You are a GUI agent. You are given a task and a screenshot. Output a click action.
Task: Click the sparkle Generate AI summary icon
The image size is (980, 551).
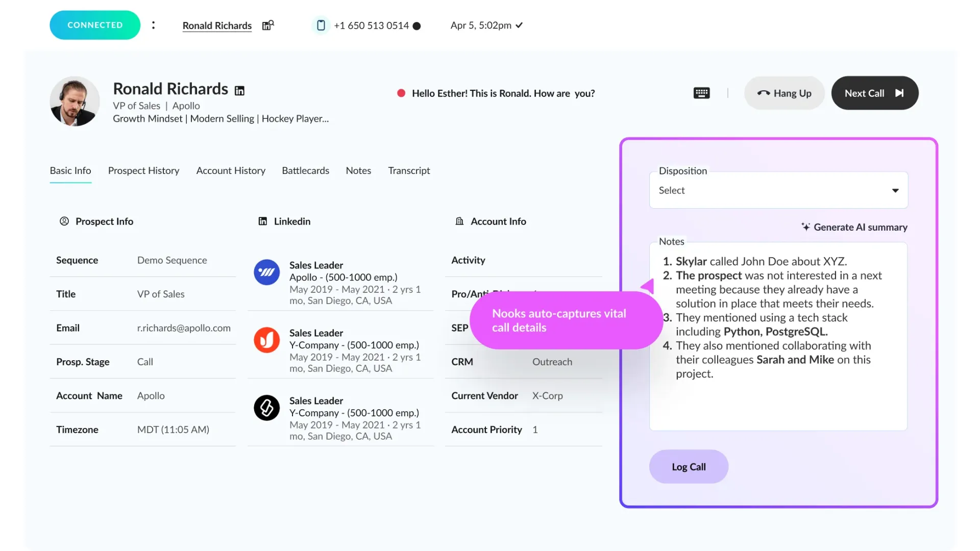coord(805,227)
